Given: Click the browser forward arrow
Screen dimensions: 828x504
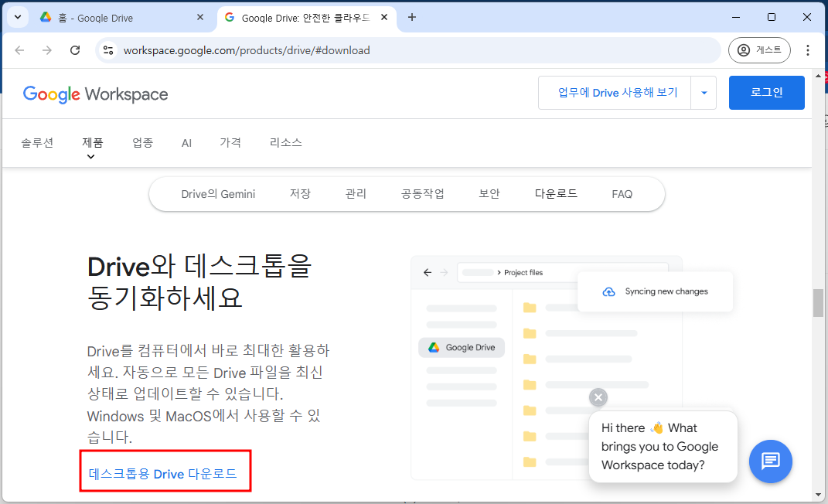Looking at the screenshot, I should pos(47,49).
